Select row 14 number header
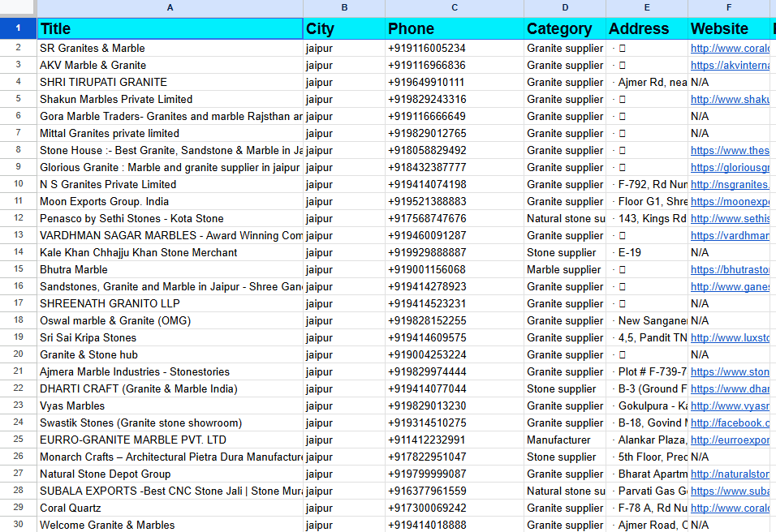The image size is (776, 532). click(x=19, y=252)
